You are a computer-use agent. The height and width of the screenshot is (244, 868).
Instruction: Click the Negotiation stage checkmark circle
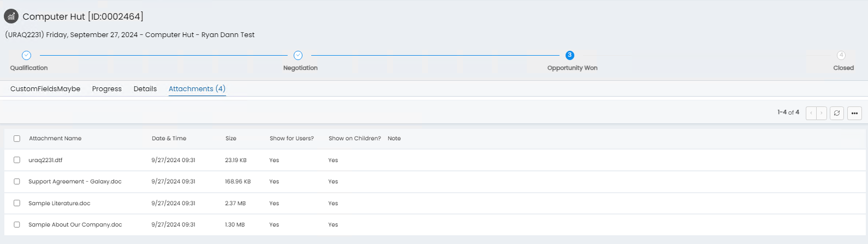pos(298,55)
